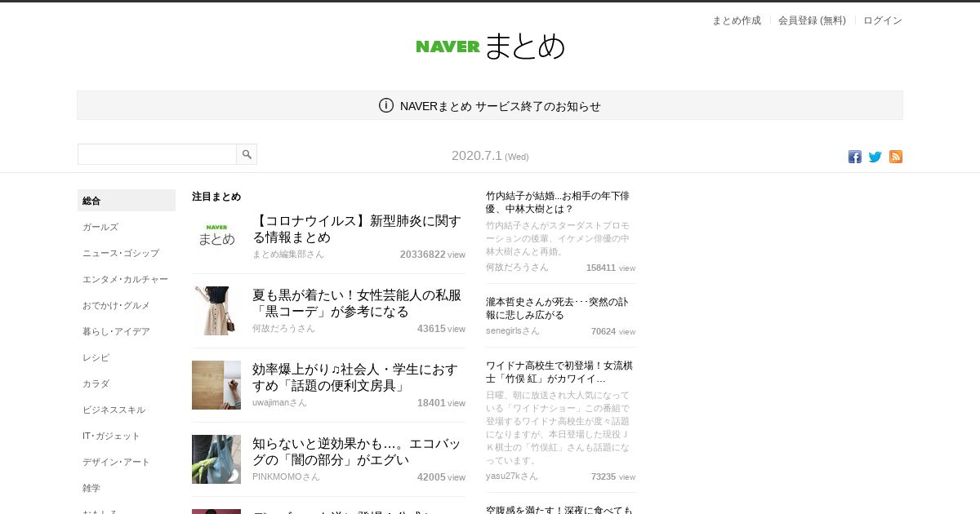Click black outfit fashion thumbnail

point(216,311)
